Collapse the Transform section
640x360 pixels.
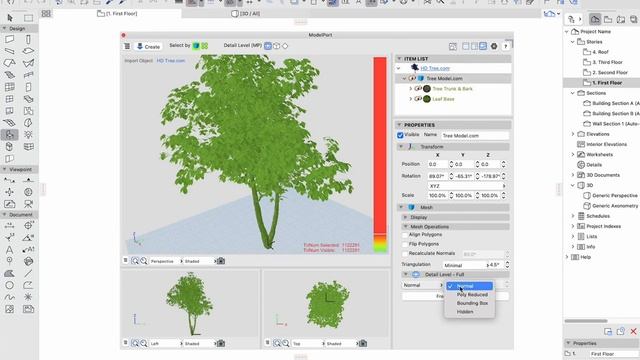pos(401,147)
